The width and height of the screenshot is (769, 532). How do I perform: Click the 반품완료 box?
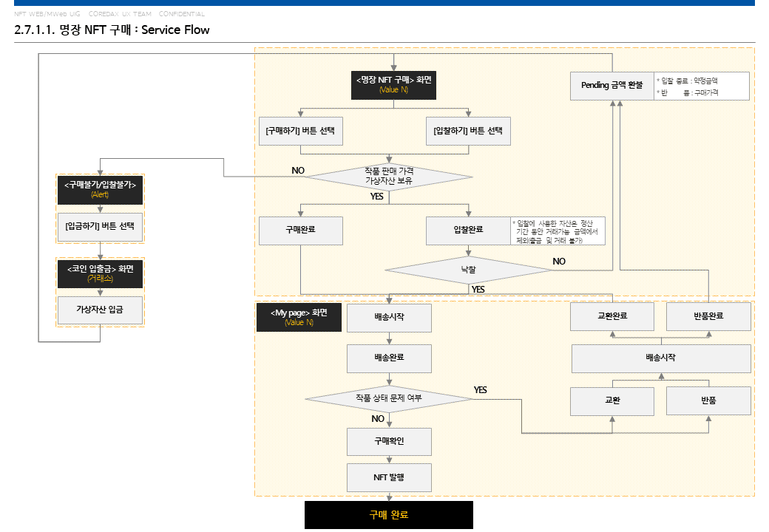tap(708, 316)
